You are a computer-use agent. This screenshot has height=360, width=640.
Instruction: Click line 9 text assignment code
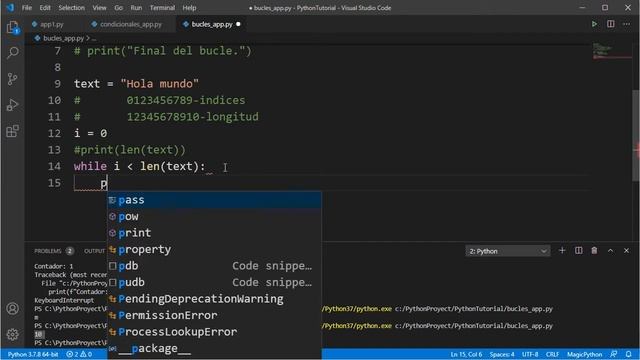[x=136, y=84]
